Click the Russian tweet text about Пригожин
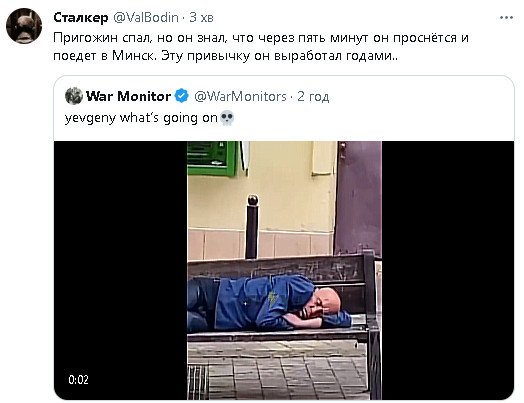The image size is (524, 403). point(261,46)
